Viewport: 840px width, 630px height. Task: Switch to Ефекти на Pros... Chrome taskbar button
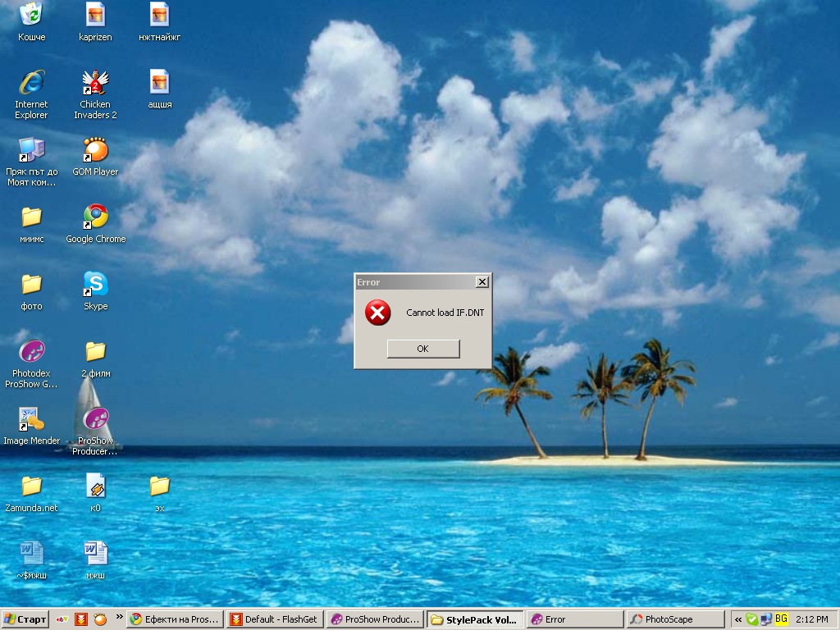pyautogui.click(x=176, y=619)
